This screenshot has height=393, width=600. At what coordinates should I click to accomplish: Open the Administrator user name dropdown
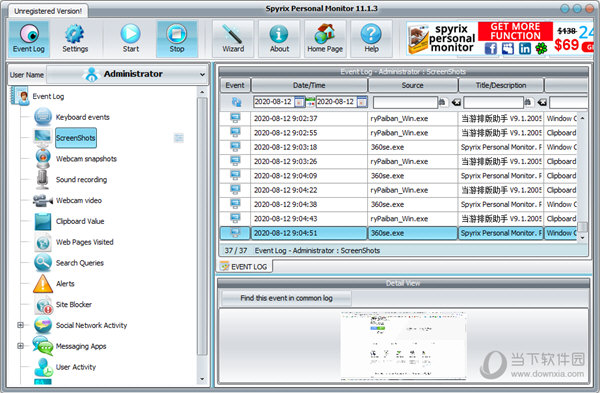click(x=127, y=74)
